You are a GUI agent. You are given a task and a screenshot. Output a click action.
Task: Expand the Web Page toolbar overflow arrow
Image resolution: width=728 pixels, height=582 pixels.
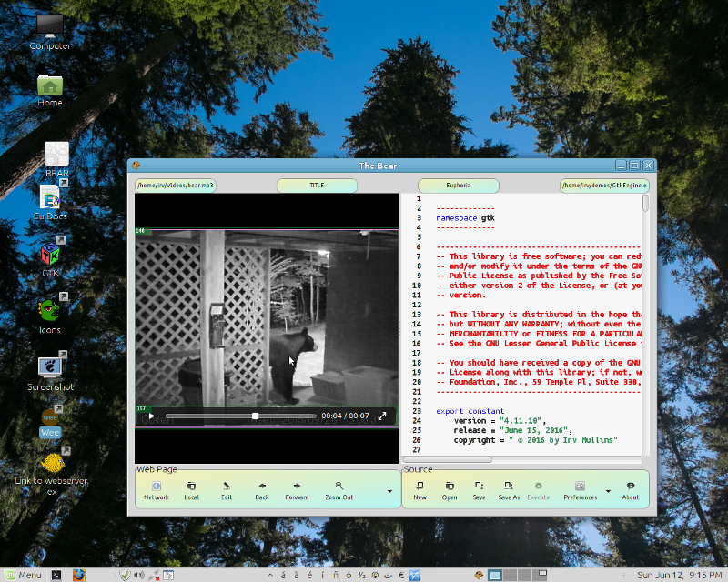390,491
